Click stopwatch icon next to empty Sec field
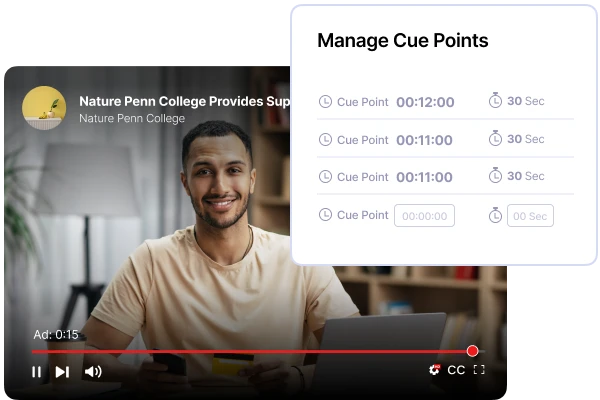The image size is (600, 400). click(x=495, y=215)
